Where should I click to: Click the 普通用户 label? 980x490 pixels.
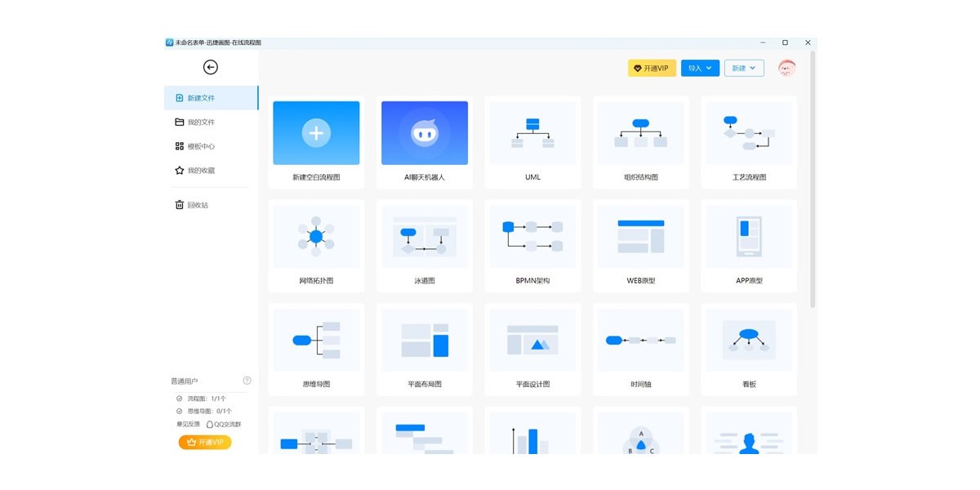(185, 381)
